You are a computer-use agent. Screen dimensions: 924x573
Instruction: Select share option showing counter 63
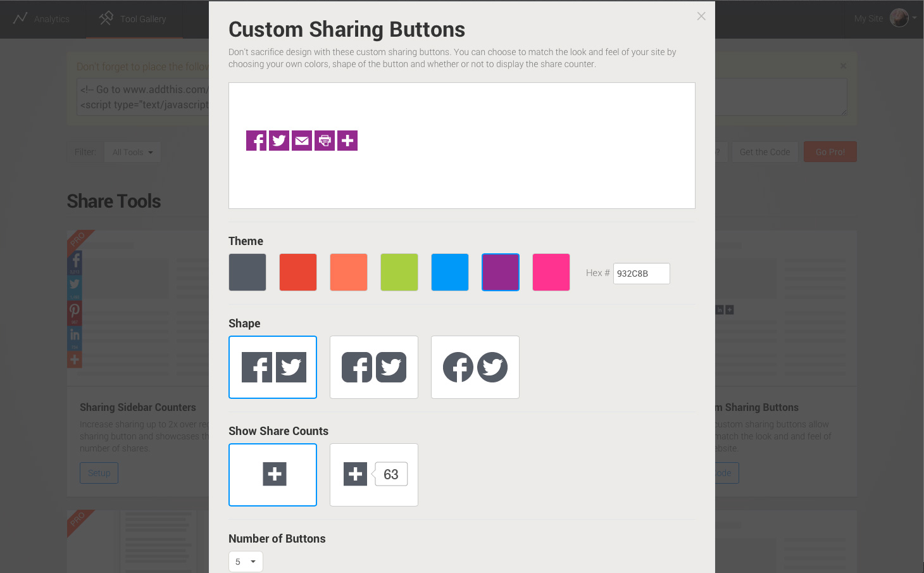coord(374,475)
